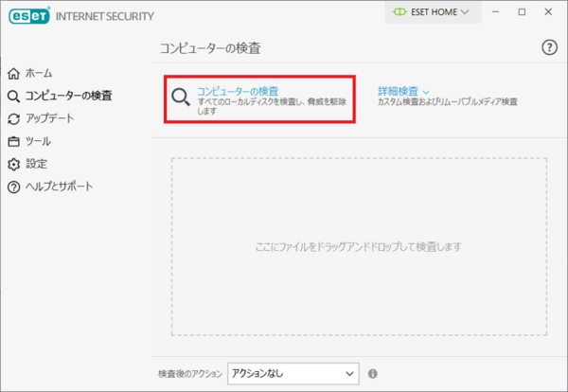Click the 検査後のアクション label
Image resolution: width=568 pixels, height=392 pixels.
tap(190, 373)
